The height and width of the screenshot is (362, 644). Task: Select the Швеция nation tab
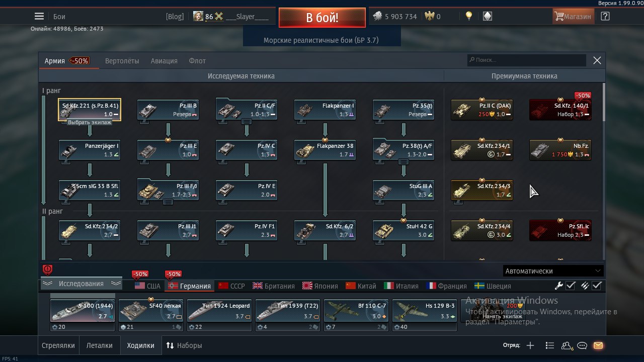pos(493,286)
